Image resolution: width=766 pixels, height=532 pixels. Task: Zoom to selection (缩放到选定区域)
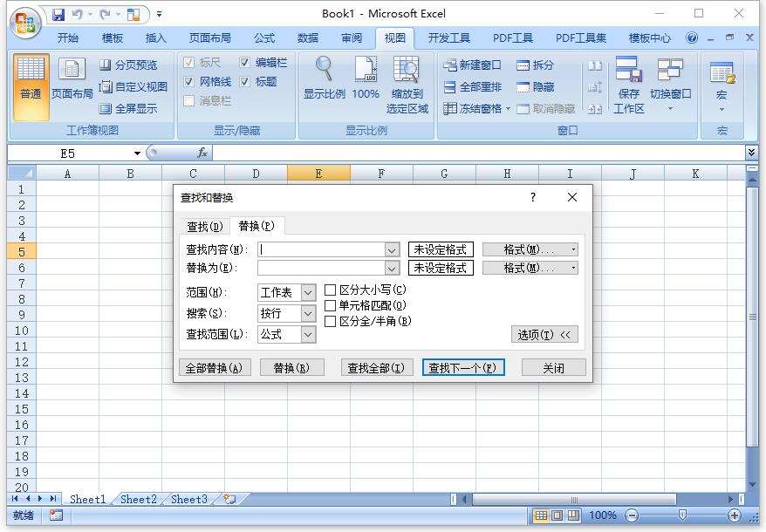[x=407, y=85]
